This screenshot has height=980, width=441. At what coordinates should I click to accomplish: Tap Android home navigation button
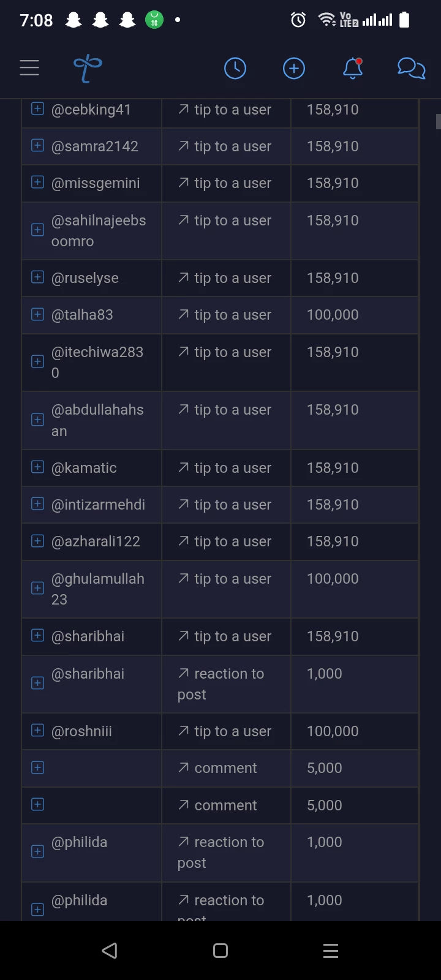coord(221,951)
